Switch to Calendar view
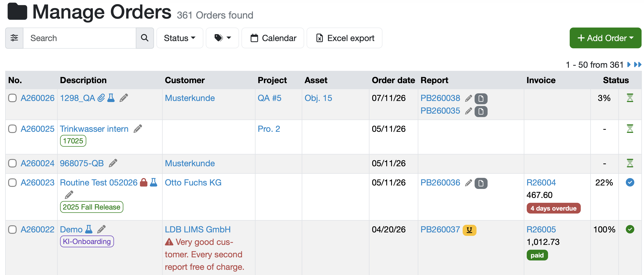Viewport: 644px width, 275px height. point(273,38)
